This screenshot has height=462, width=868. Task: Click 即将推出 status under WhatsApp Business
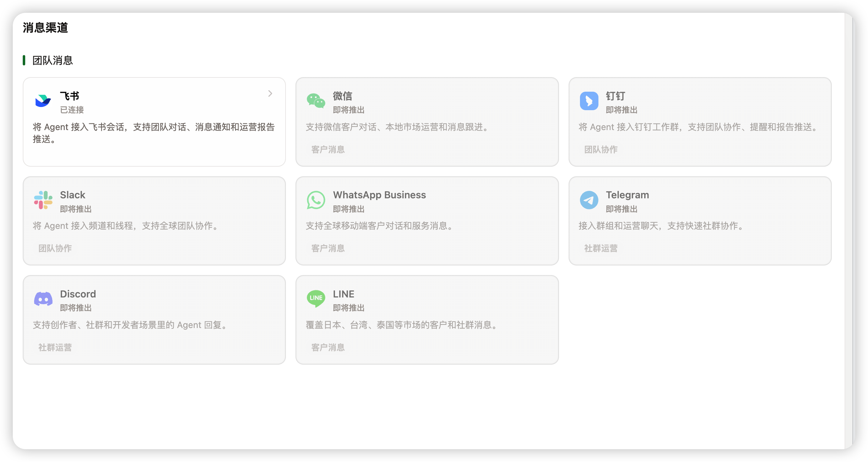pos(349,209)
